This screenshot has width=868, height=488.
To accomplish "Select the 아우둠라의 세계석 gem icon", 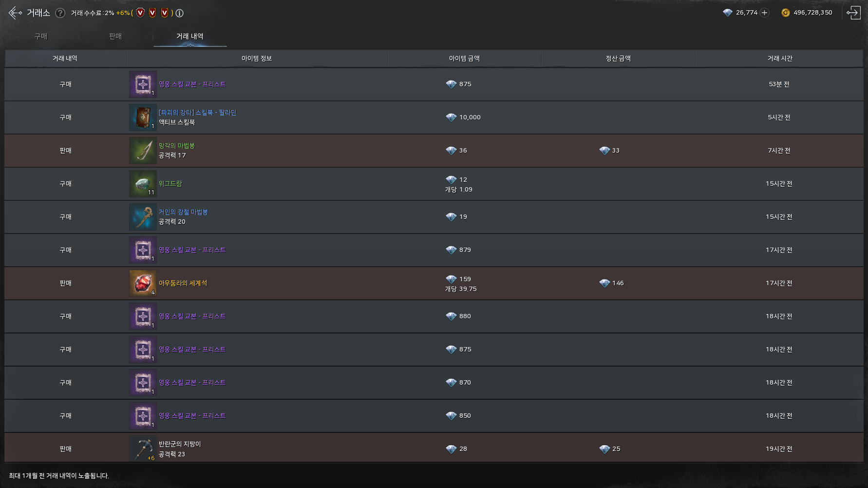I will click(143, 283).
